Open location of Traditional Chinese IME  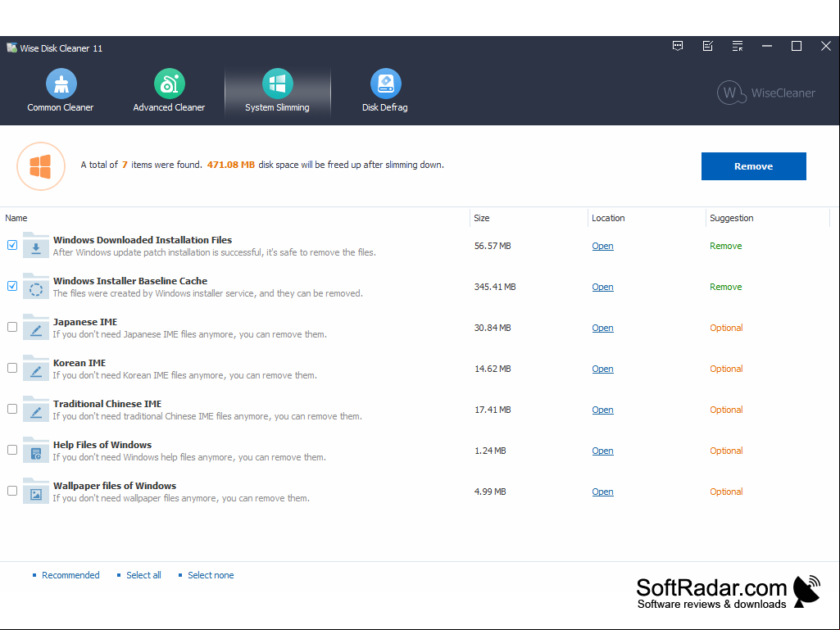tap(602, 410)
